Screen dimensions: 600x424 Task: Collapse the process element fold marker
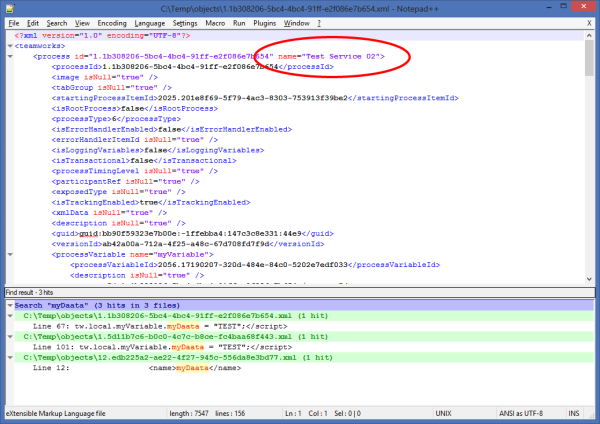pos(10,56)
